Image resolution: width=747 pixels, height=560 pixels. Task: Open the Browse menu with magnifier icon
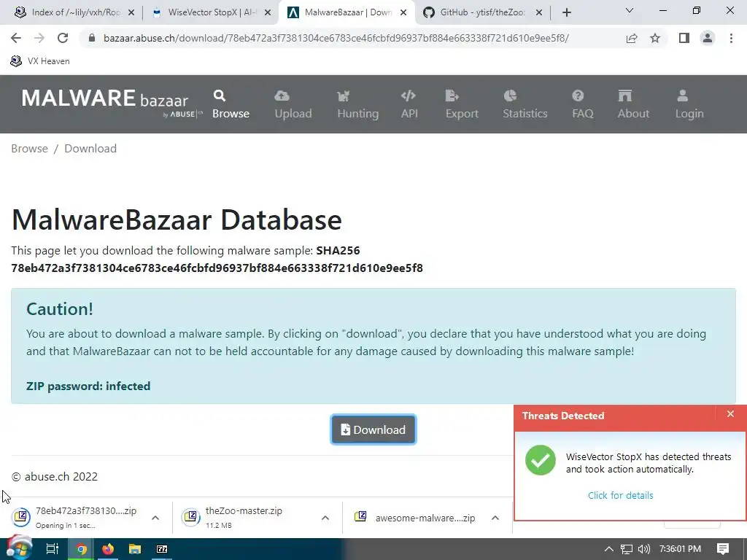coord(231,104)
